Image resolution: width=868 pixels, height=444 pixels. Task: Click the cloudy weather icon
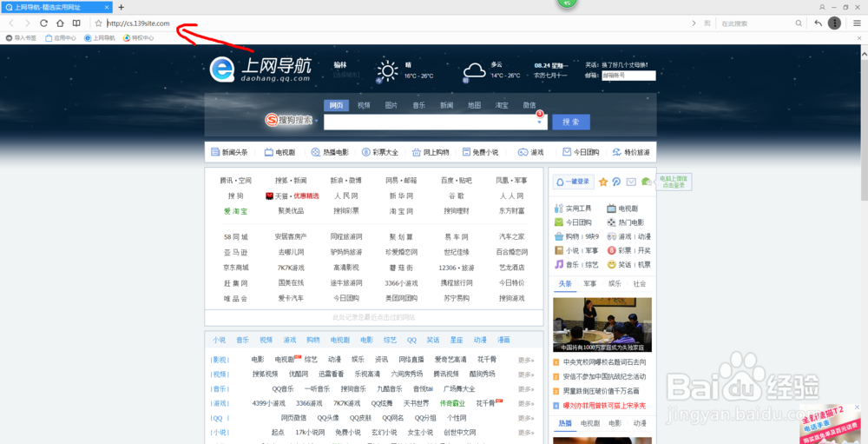point(475,71)
